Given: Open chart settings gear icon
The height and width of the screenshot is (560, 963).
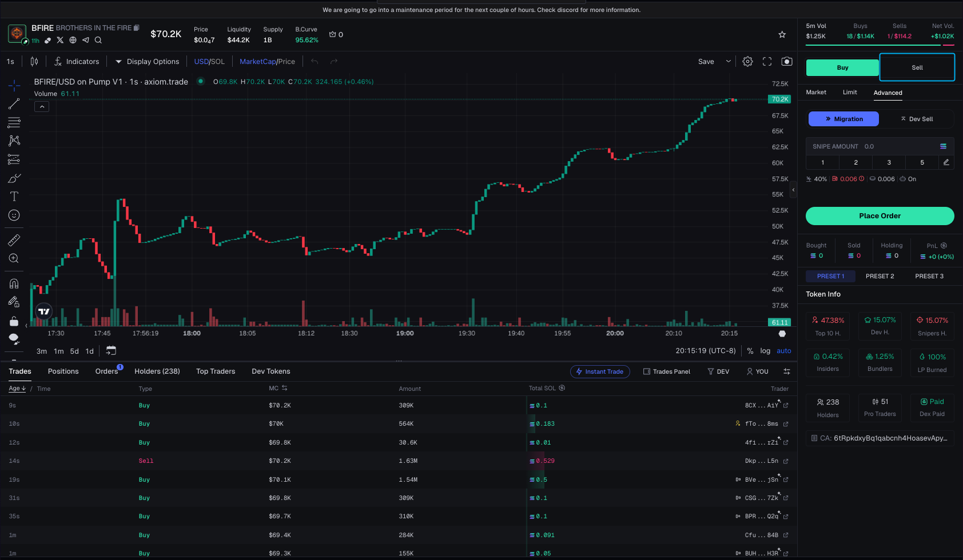Looking at the screenshot, I should point(747,62).
